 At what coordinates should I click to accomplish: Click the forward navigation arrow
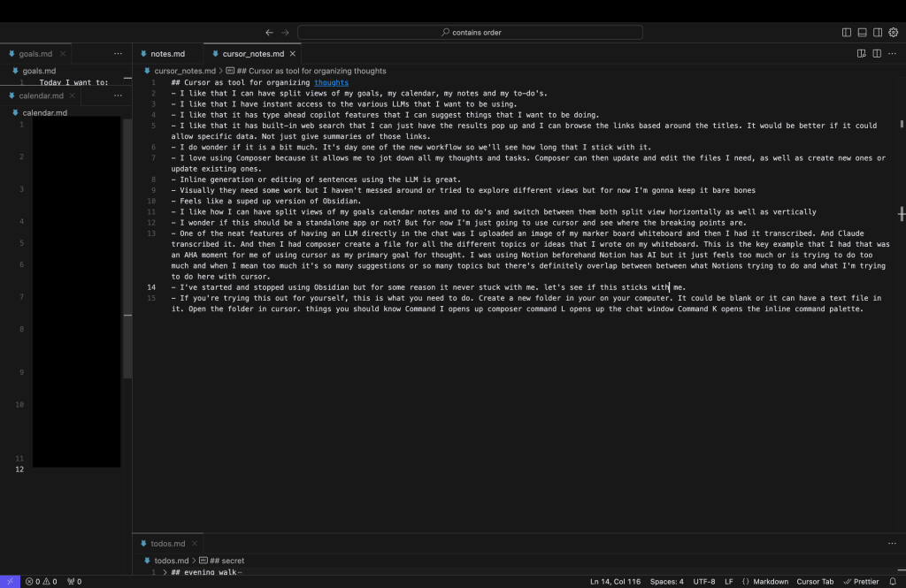point(285,33)
